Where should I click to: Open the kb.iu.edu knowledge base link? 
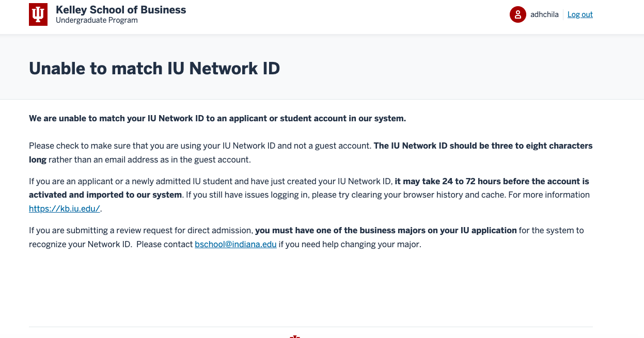(x=64, y=209)
